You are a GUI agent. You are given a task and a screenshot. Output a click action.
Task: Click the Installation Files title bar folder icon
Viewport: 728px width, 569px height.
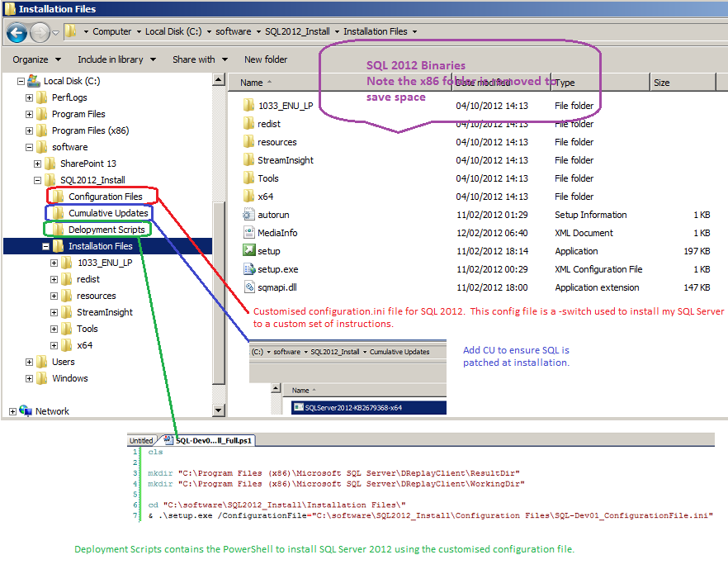[x=10, y=9]
